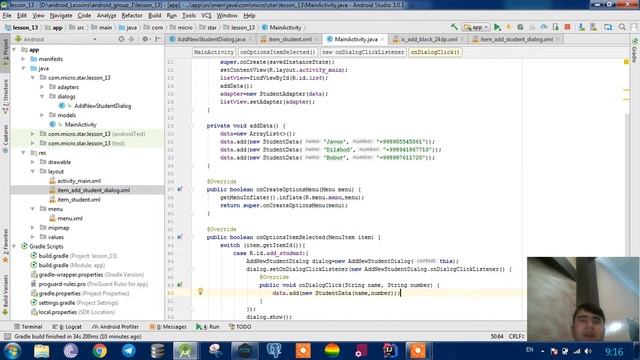
Task: Open the TODO tool window button
Action: [240, 327]
